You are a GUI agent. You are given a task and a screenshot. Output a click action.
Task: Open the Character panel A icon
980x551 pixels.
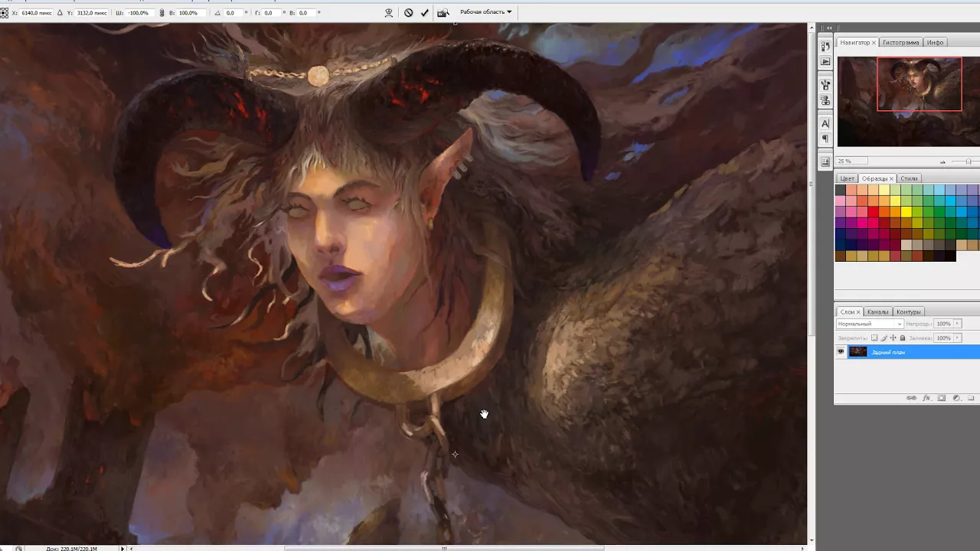coord(825,123)
